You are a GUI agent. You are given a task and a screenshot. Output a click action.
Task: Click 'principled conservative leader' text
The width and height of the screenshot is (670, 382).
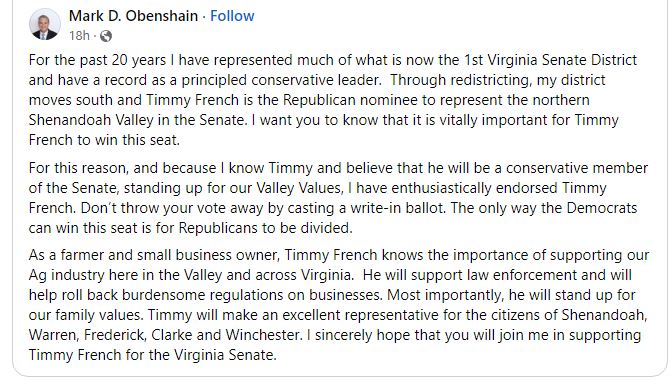click(x=281, y=80)
